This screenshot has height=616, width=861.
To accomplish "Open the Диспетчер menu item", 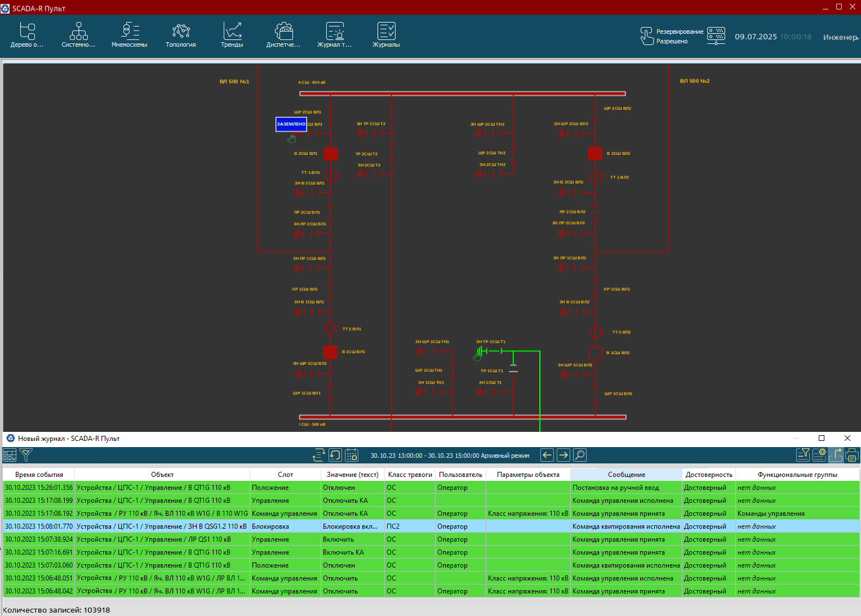I will pos(283,35).
